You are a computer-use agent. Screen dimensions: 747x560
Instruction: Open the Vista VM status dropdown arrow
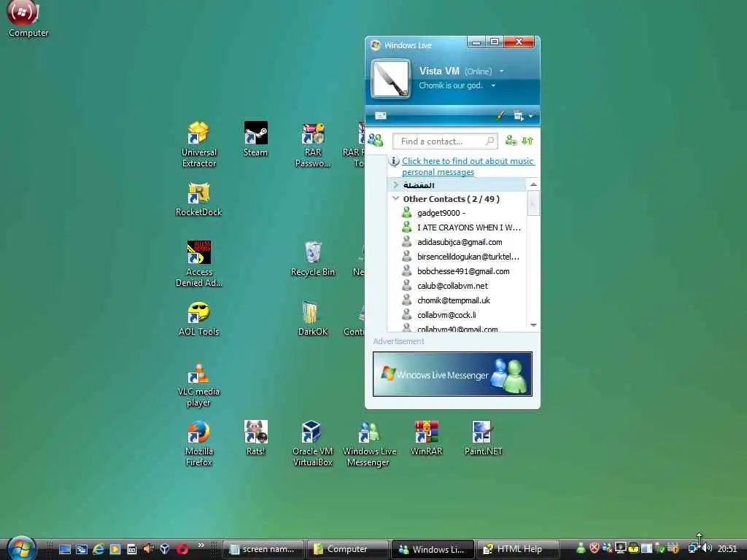(501, 71)
